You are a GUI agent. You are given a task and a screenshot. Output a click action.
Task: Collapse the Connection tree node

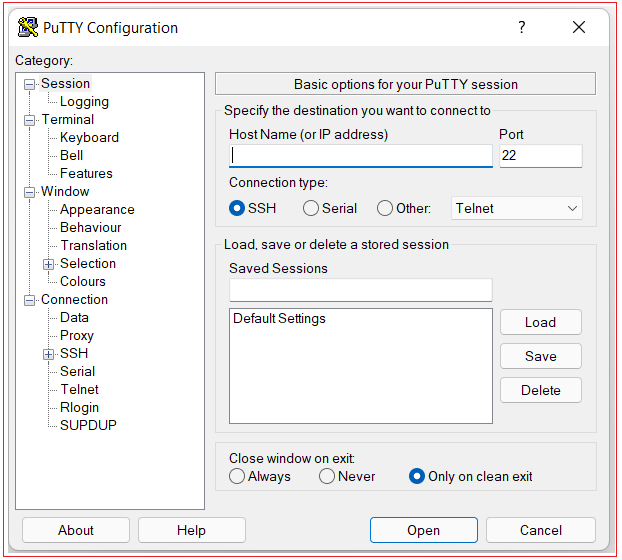tap(29, 301)
